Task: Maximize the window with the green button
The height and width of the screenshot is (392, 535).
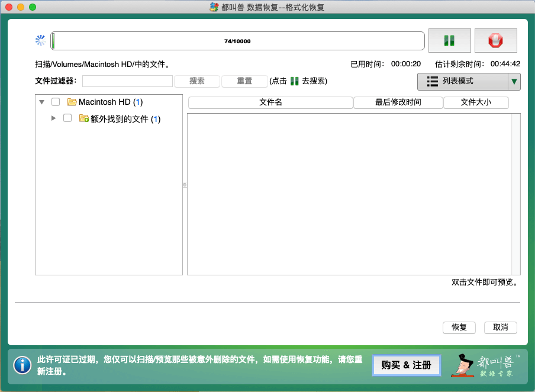Action: [33, 7]
